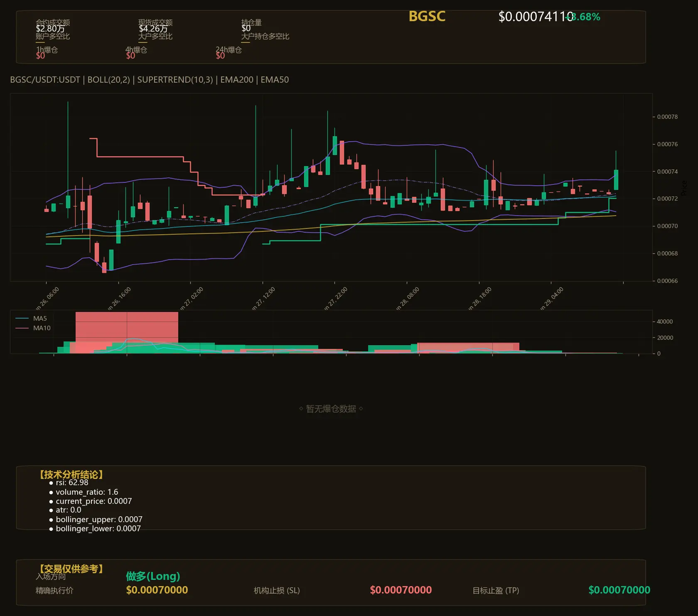Click the green take-profit $0.00070000 value
Screen dimensions: 698x616
(x=619, y=590)
